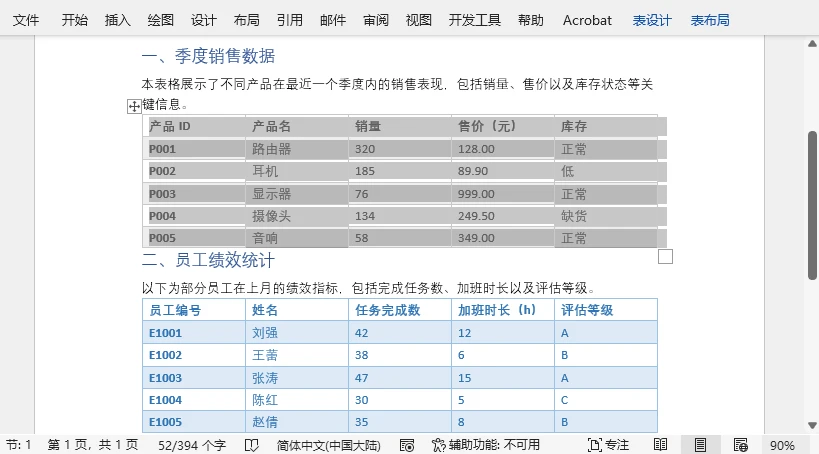The height and width of the screenshot is (454, 819).
Task: Enable 专注 focus mode
Action: [x=609, y=445]
